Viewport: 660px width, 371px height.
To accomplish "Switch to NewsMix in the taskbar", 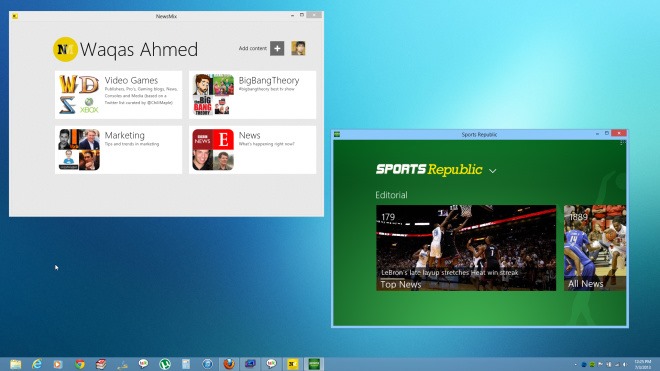I will pyautogui.click(x=293, y=364).
